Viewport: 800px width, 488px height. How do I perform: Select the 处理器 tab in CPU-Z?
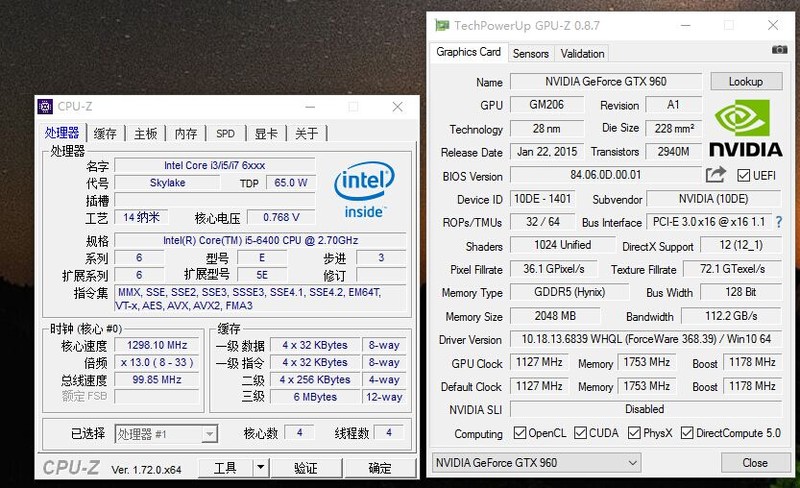62,133
